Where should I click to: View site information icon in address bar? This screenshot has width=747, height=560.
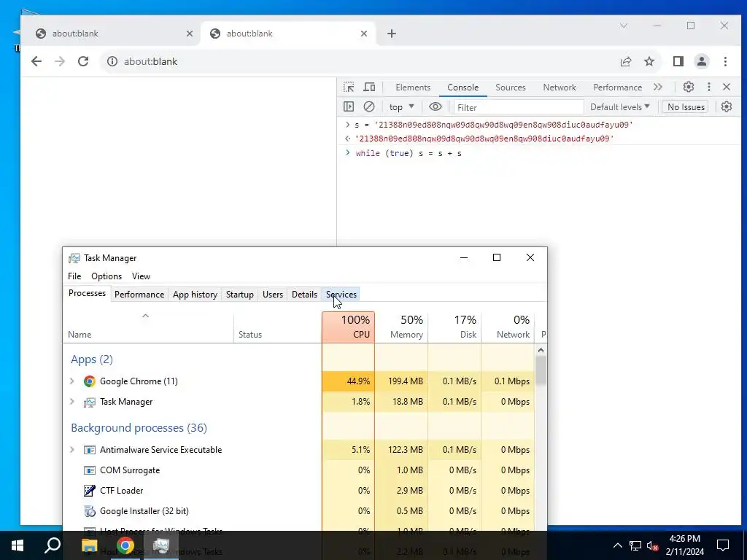pyautogui.click(x=112, y=61)
